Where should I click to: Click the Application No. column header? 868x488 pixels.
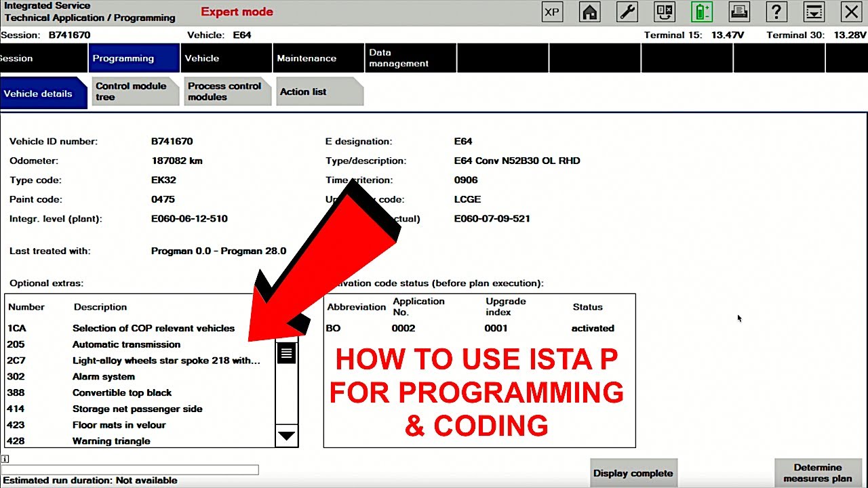(x=419, y=306)
